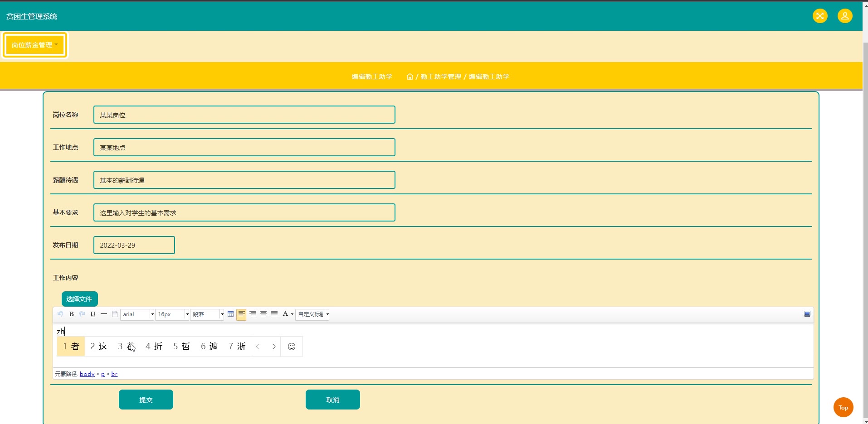This screenshot has width=868, height=424.
Task: Click the 工作地点 input field
Action: coord(244,147)
